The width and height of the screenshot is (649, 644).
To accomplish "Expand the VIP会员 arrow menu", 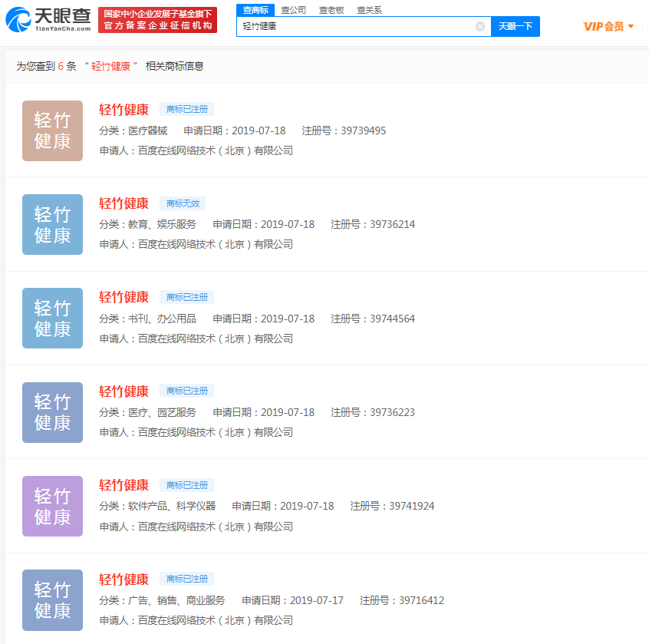I will pos(631,25).
